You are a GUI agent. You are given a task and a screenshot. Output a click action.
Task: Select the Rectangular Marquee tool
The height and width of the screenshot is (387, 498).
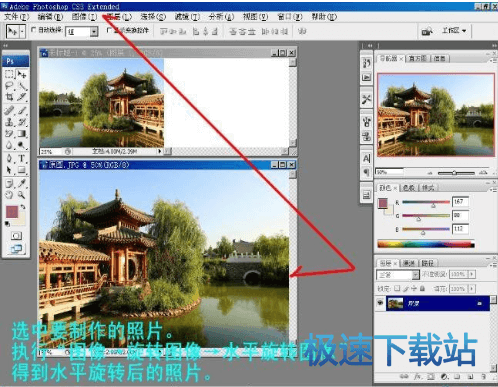pyautogui.click(x=9, y=74)
